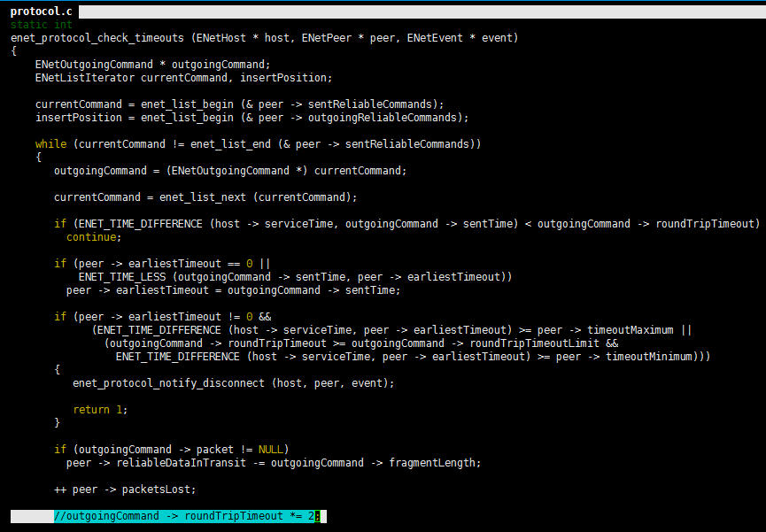The image size is (766, 532).
Task: Click the enet_list_next function call
Action: tap(203, 197)
